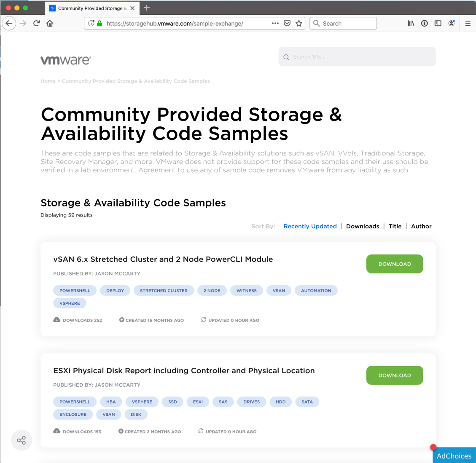Screen dimensions: 476x463
Task: Click 'Displaying 59 results' text
Action: (67, 215)
